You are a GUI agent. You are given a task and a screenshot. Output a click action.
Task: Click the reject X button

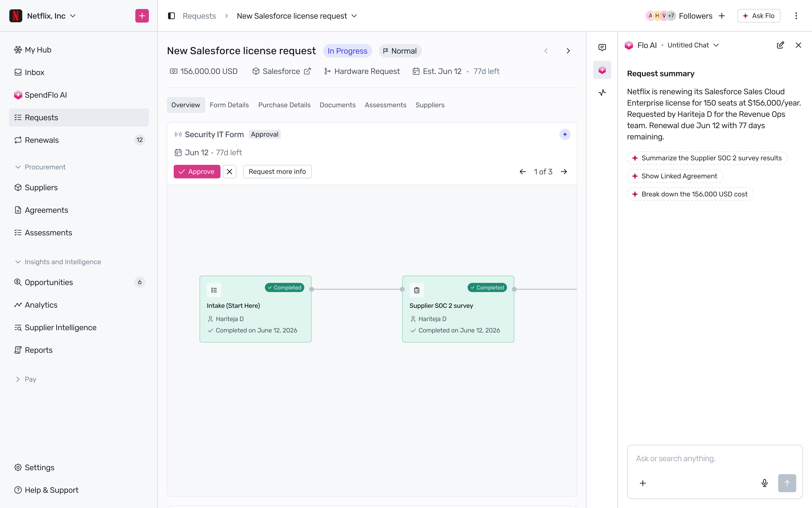point(230,172)
